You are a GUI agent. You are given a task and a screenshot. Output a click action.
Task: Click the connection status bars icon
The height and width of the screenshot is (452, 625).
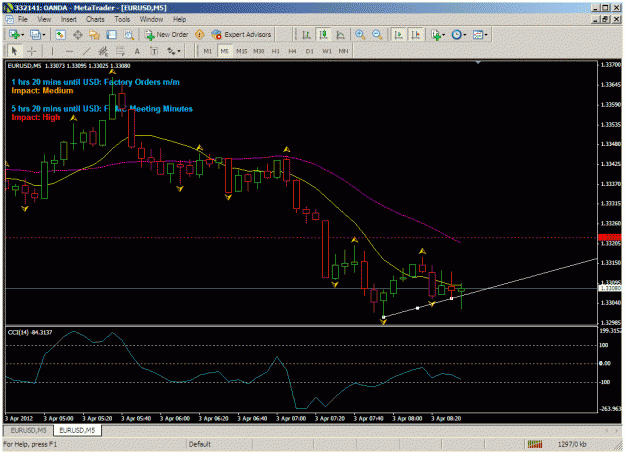click(x=535, y=444)
